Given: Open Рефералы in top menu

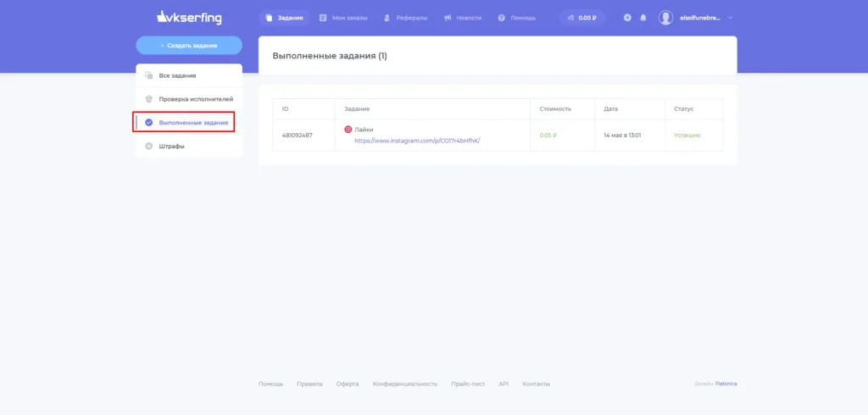Looking at the screenshot, I should 406,18.
